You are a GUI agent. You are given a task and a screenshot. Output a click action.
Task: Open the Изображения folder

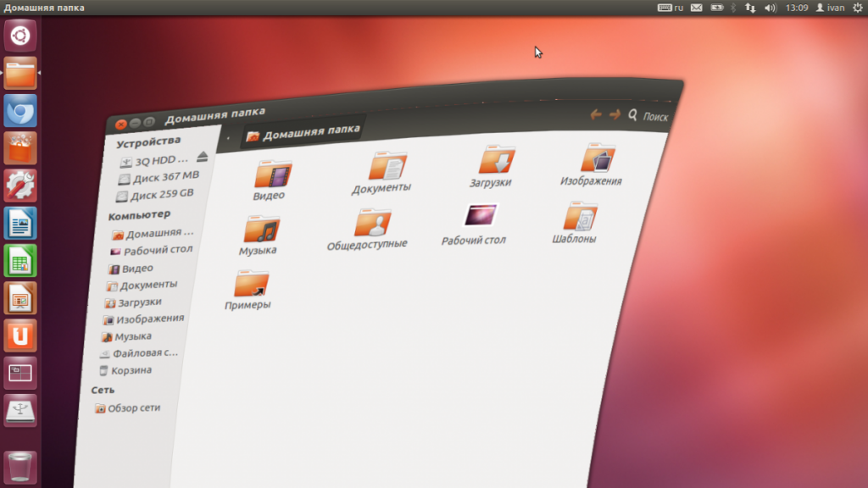coord(598,158)
